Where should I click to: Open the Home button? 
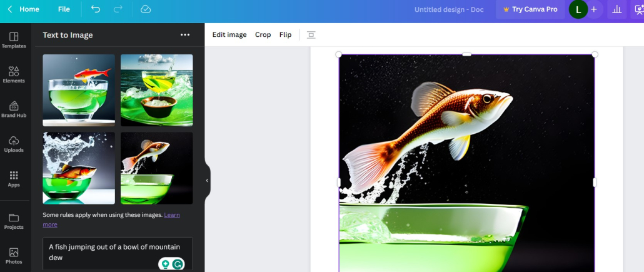[x=29, y=9]
